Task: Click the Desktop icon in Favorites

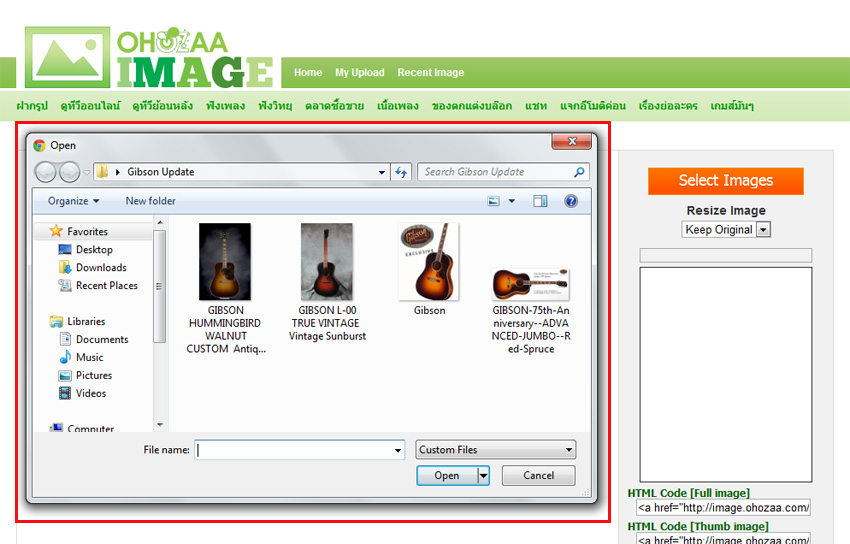Action: (x=65, y=249)
